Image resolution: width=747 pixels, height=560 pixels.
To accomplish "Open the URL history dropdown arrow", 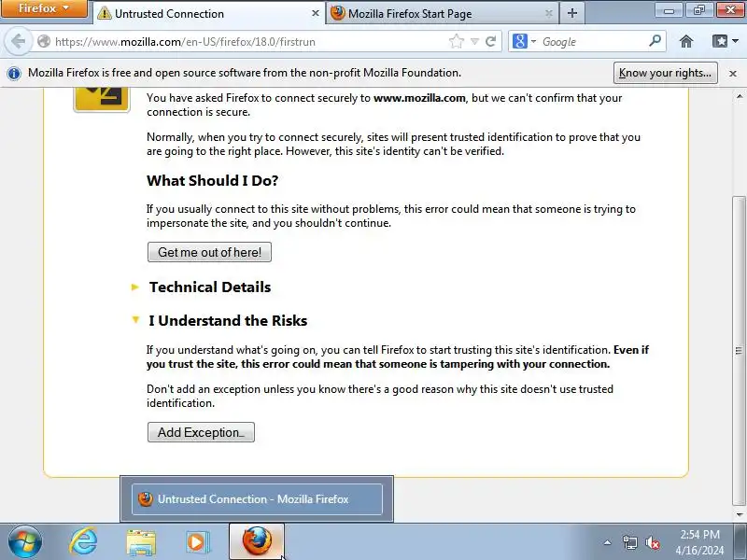I will 474,41.
